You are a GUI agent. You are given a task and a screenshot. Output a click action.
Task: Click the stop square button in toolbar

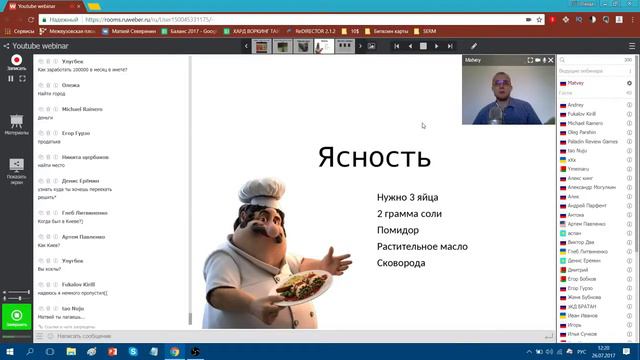[423, 46]
